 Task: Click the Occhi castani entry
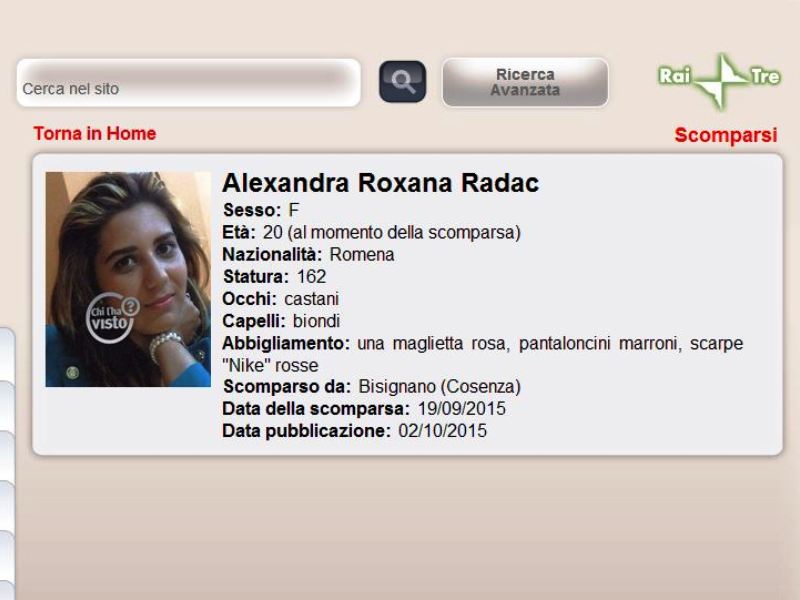pyautogui.click(x=281, y=298)
